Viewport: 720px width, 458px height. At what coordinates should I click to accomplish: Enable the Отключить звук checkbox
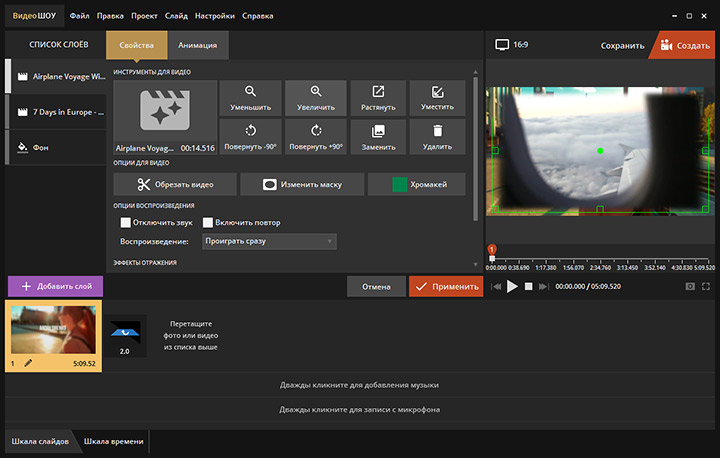tap(126, 222)
